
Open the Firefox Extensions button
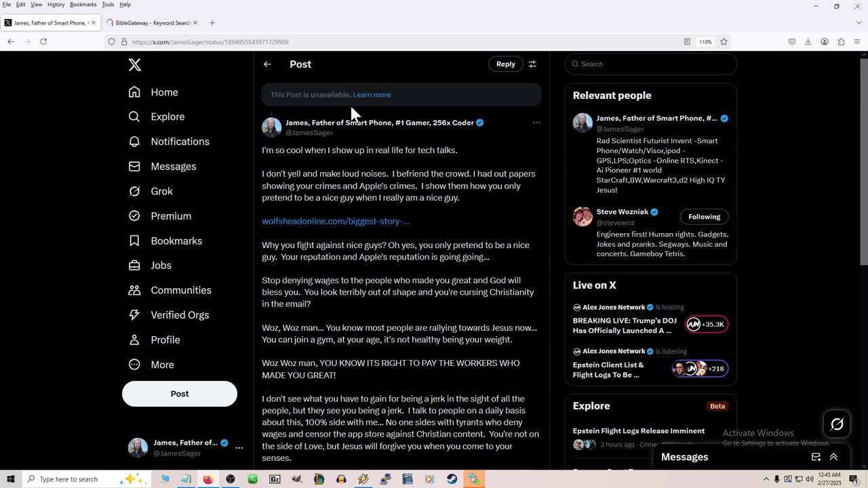pyautogui.click(x=841, y=41)
